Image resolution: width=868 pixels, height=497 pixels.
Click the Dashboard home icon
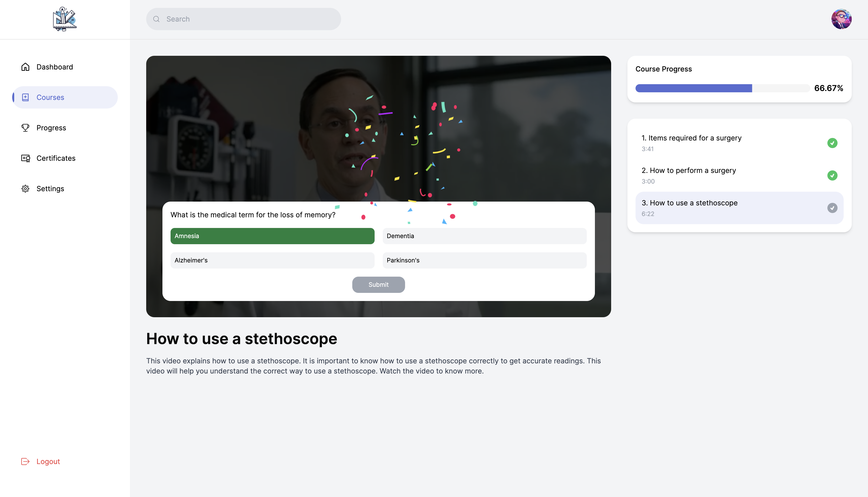click(x=25, y=67)
